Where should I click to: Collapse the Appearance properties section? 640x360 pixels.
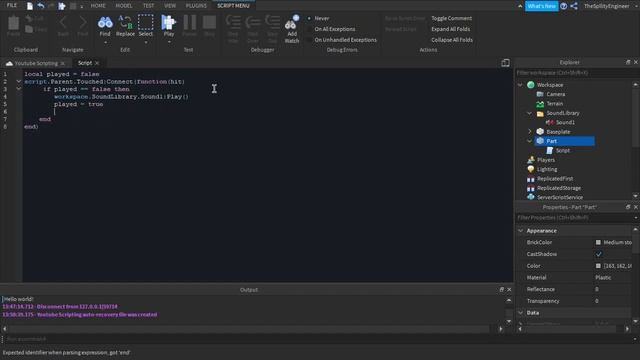click(x=520, y=231)
